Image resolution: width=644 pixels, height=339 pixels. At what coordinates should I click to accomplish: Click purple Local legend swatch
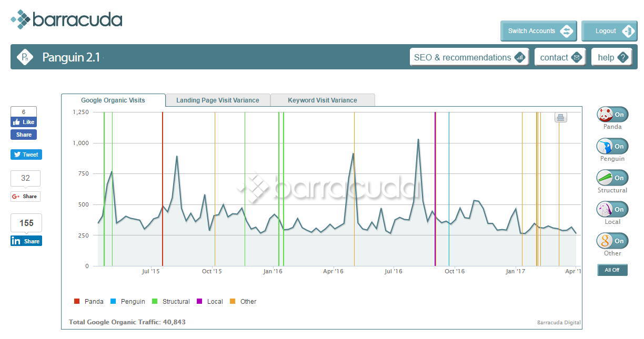(199, 301)
